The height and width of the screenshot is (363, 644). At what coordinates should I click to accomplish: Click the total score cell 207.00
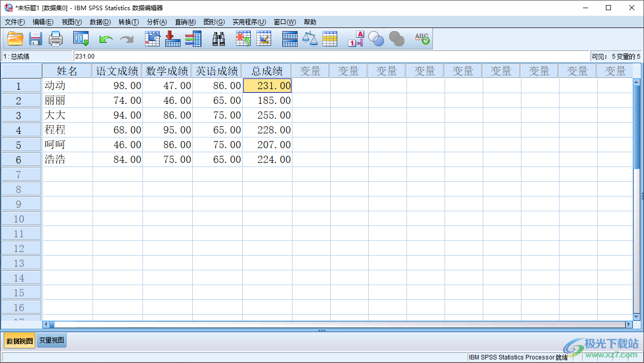[x=267, y=145]
